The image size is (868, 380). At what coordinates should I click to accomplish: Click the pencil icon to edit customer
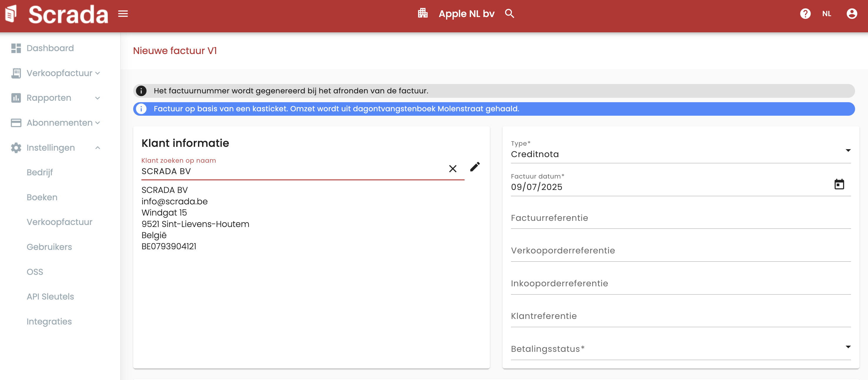point(475,167)
